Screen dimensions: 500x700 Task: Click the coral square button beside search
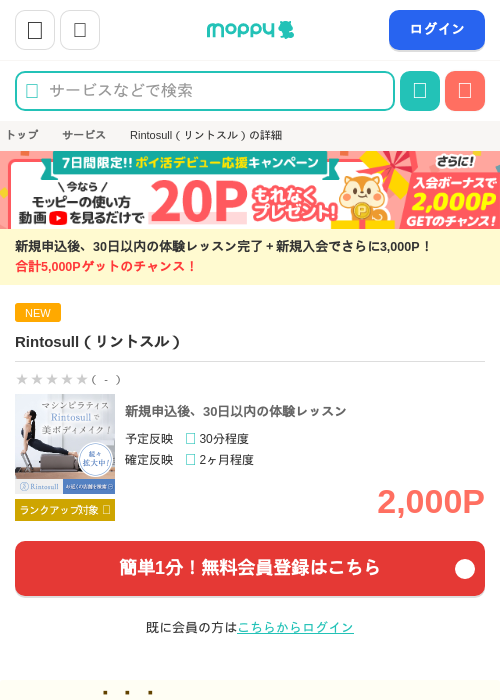(x=465, y=91)
